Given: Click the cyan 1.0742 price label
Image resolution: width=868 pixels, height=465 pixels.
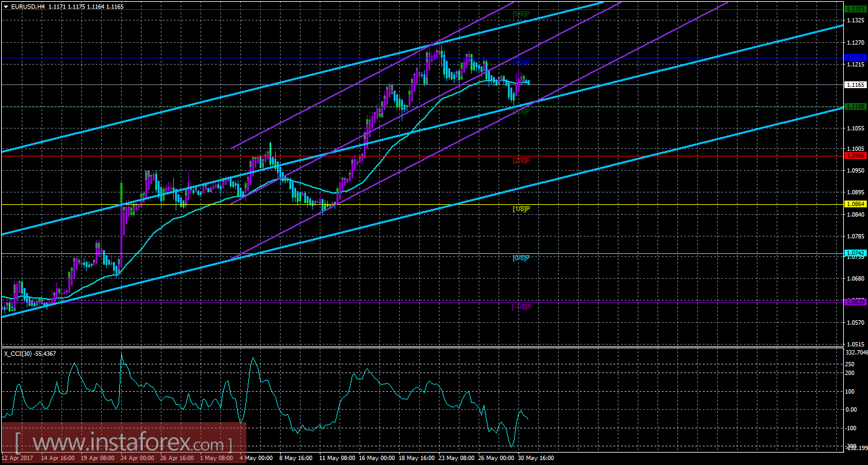Looking at the screenshot, I should (855, 253).
